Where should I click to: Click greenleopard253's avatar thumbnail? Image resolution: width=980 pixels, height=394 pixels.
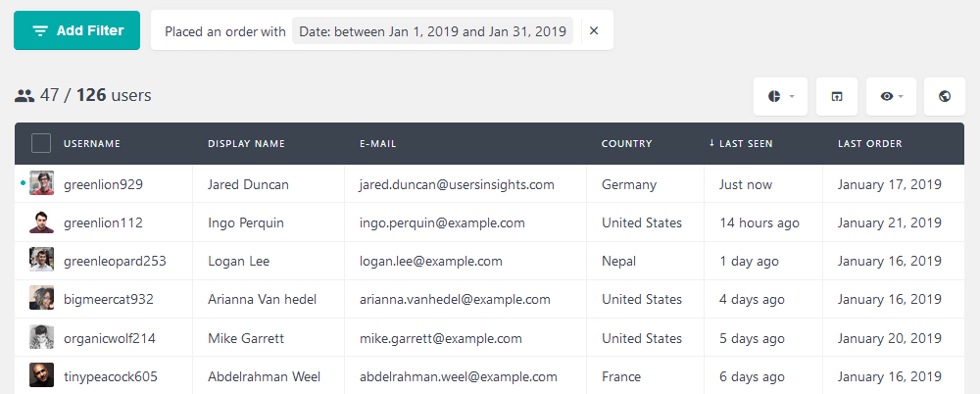(x=41, y=261)
